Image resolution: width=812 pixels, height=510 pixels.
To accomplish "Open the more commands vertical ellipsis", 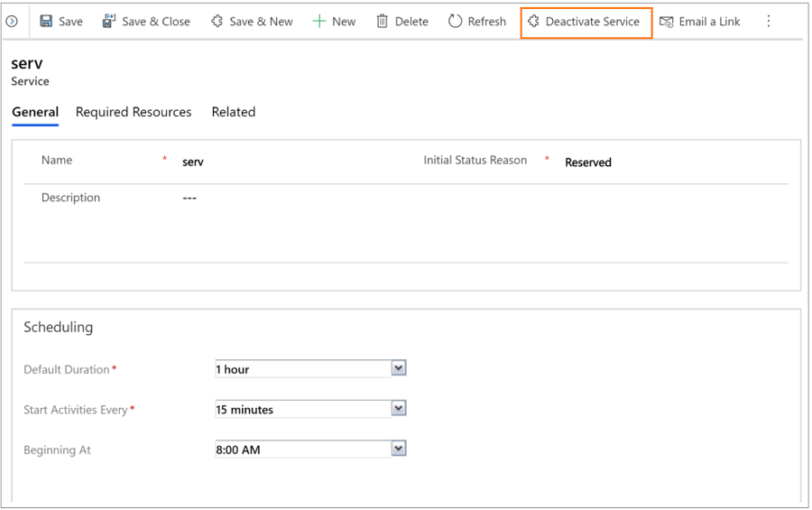I will (769, 22).
